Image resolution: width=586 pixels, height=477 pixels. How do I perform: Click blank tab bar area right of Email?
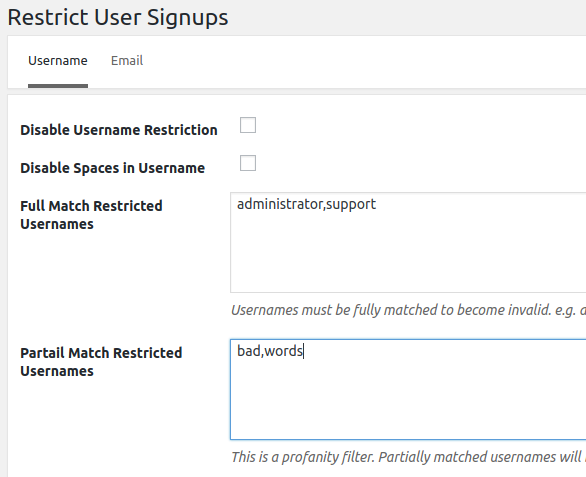coord(364,62)
